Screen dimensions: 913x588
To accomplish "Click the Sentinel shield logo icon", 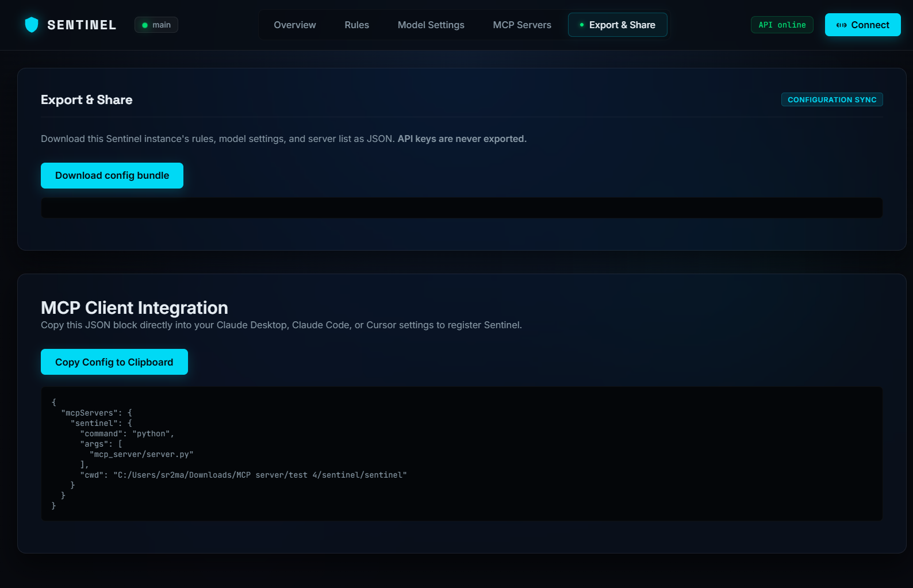I will point(32,25).
